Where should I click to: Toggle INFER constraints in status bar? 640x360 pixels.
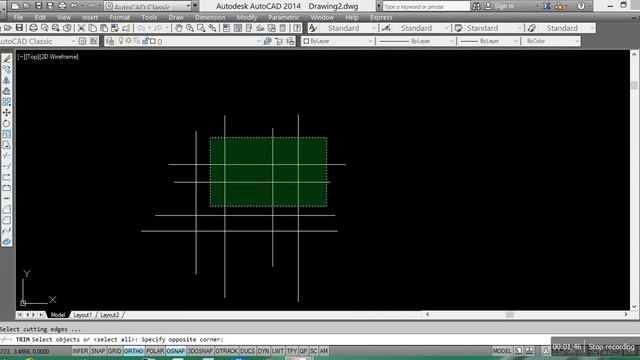pos(80,351)
